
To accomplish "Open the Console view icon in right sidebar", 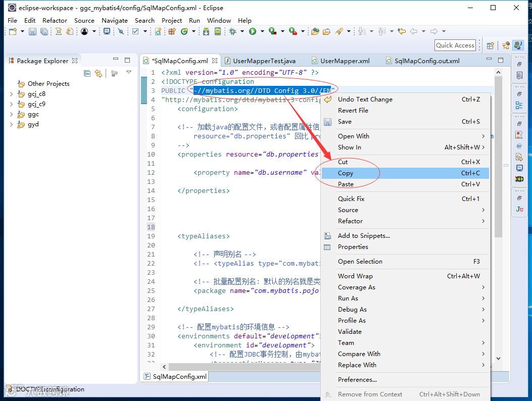I will point(519,168).
